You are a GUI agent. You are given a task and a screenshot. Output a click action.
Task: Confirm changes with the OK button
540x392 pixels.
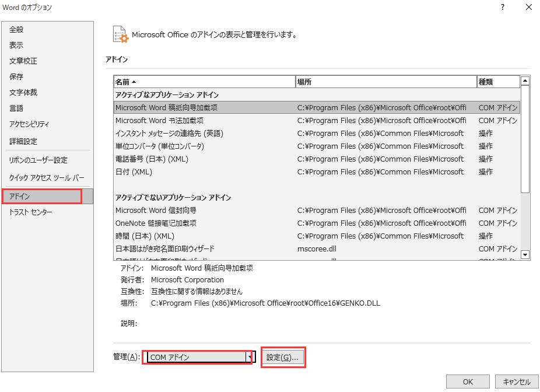468,381
